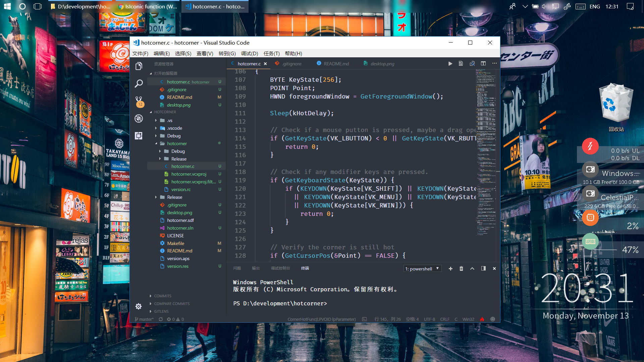
Task: Split the editor with the split icon
Action: tap(483, 63)
